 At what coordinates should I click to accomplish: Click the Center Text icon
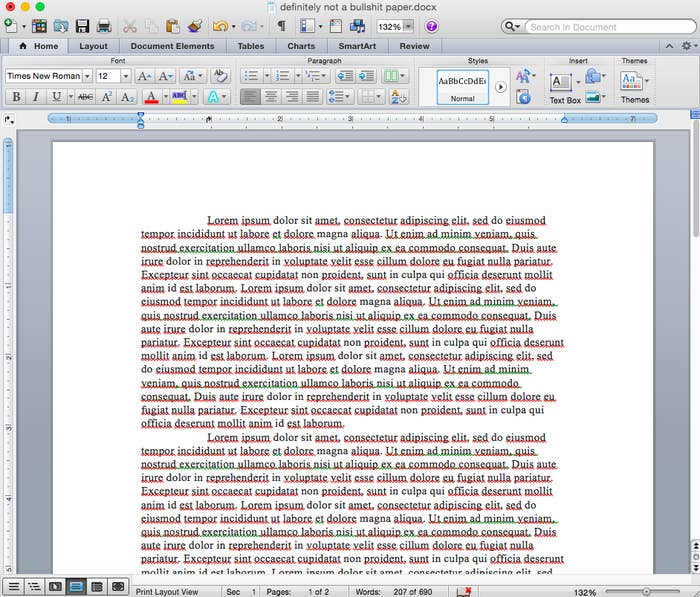click(x=271, y=96)
